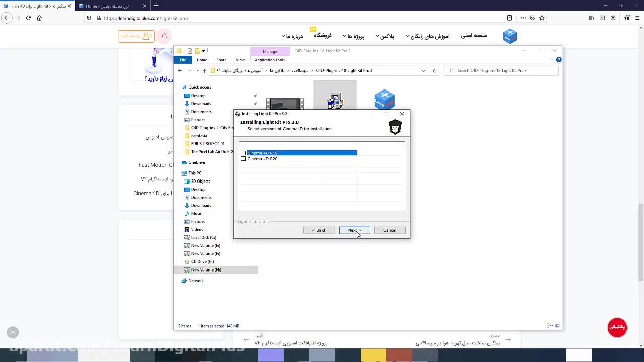
Task: Collapse the Quick access tree node
Action: point(179,87)
